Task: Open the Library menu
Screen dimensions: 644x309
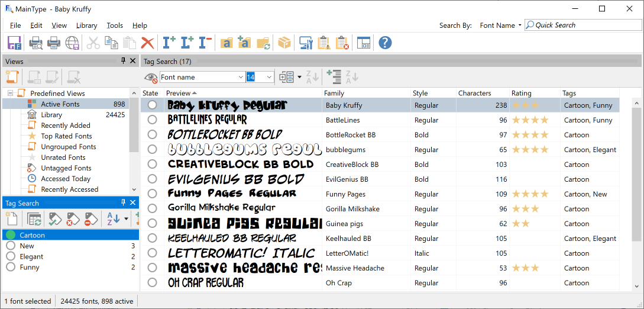Action: point(87,25)
